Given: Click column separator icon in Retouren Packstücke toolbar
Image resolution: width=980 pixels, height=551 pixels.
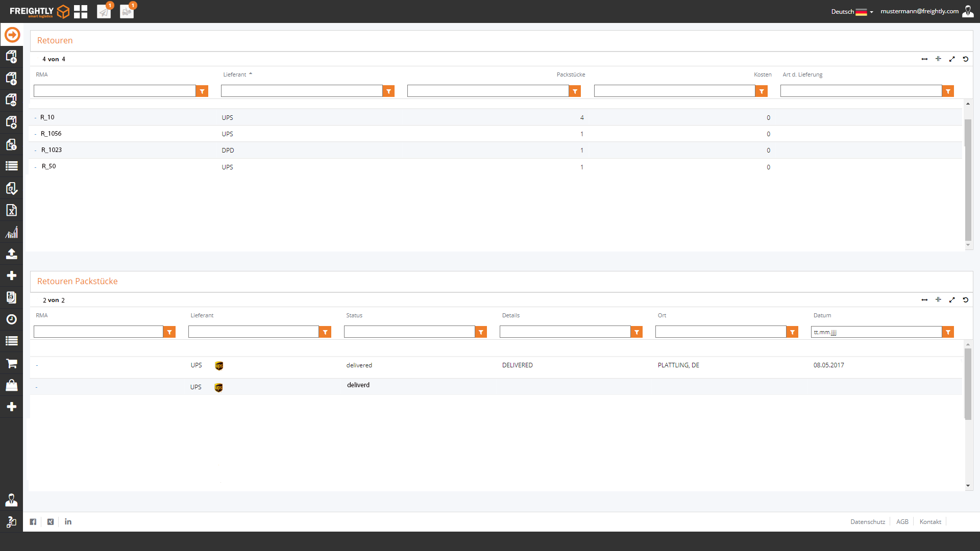Looking at the screenshot, I should pos(938,300).
